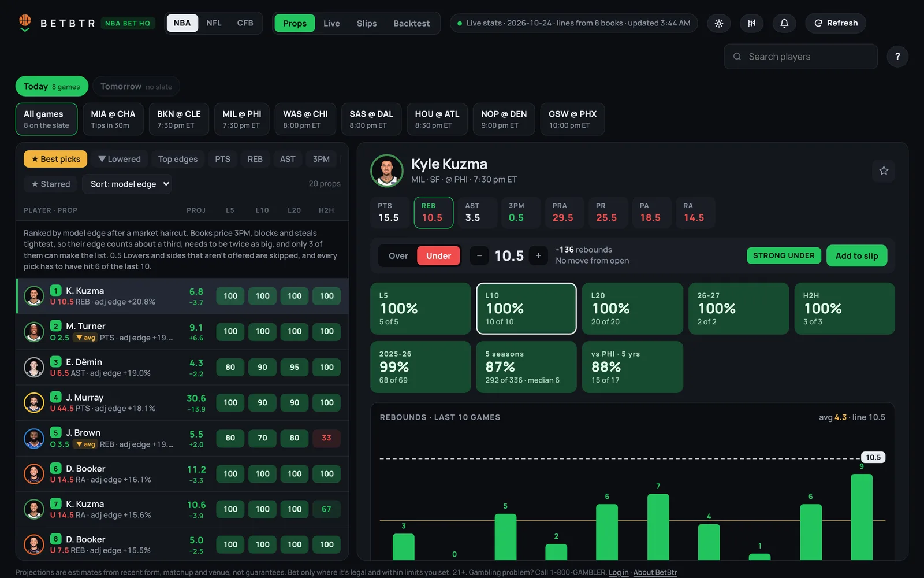Click the BetBtr basketball logo

[25, 23]
